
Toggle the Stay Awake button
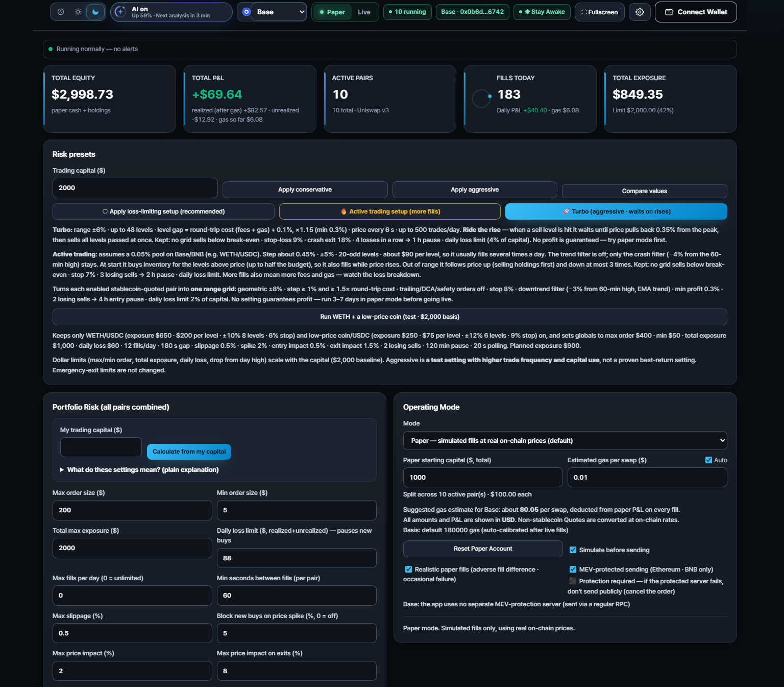(x=542, y=12)
